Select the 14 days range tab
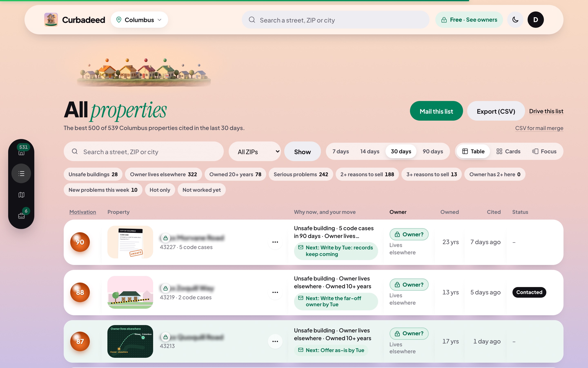This screenshot has height=368, width=588. 370,151
